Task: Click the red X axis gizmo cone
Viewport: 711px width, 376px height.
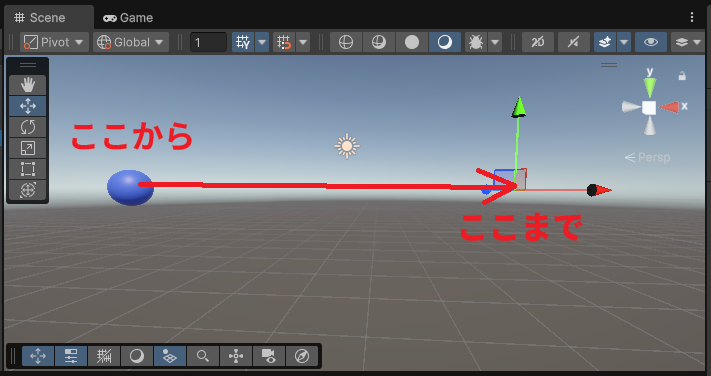Action: [669, 107]
